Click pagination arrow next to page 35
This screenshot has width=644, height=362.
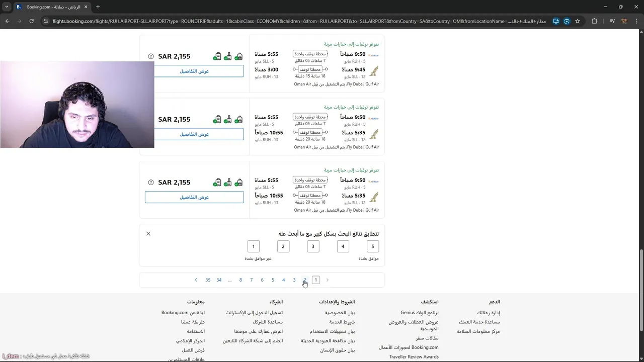point(196,280)
